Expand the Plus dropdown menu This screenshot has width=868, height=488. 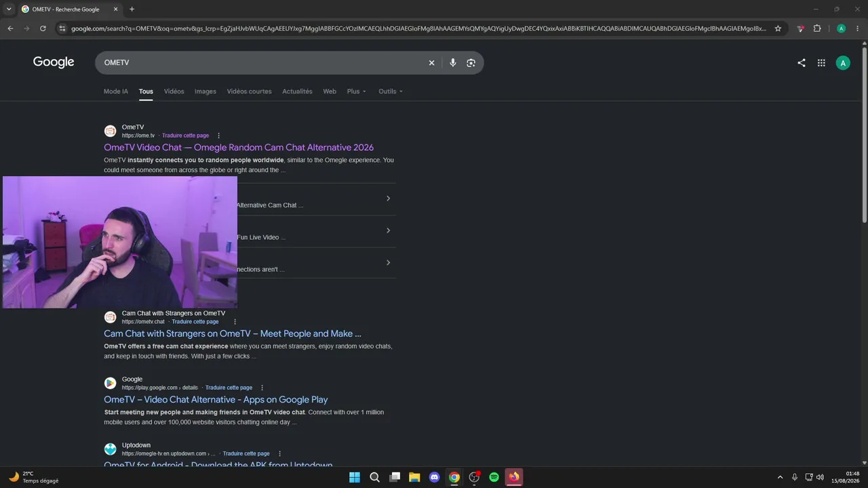pos(357,91)
